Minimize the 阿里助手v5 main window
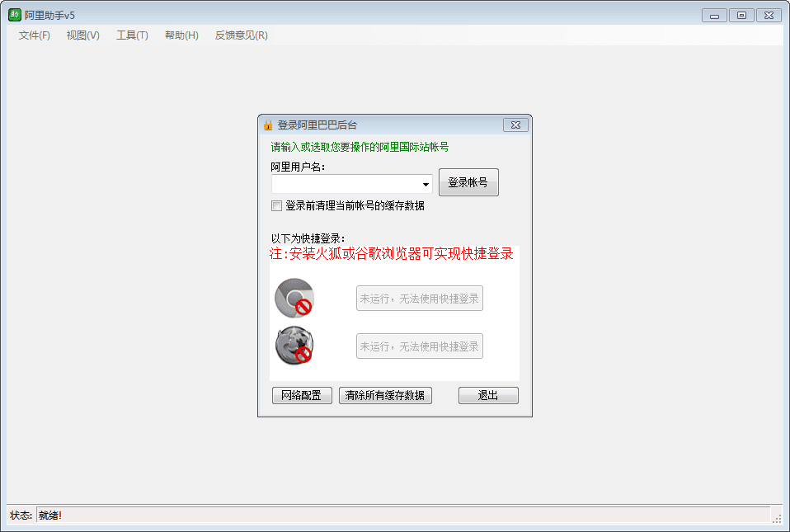 714,16
